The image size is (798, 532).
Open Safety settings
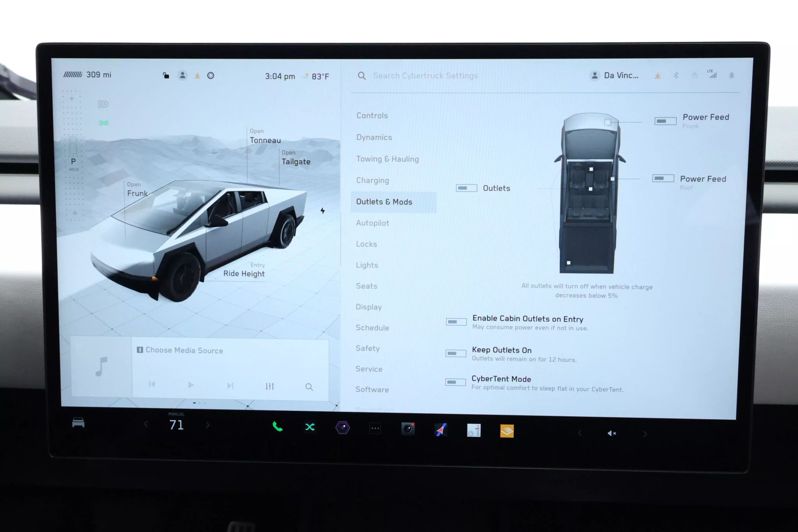tap(367, 348)
